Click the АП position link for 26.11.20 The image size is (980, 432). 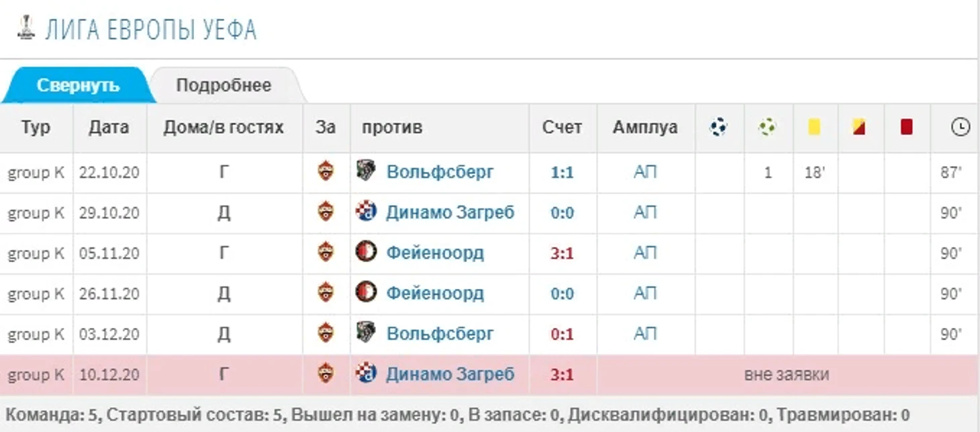coord(645,294)
